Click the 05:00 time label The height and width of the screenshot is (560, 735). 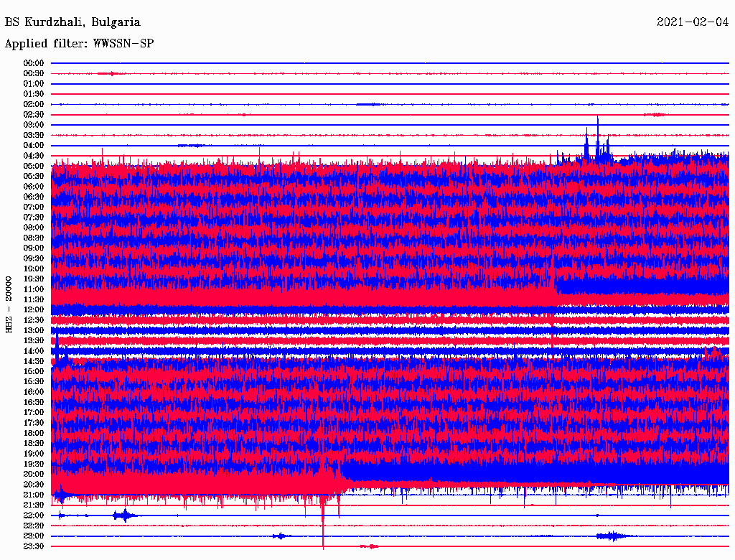34,166
